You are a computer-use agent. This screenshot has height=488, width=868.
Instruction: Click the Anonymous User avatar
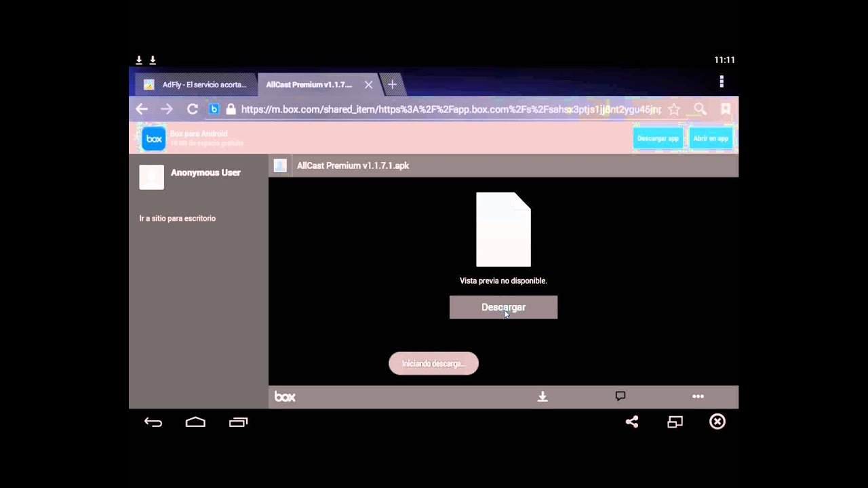(x=151, y=177)
